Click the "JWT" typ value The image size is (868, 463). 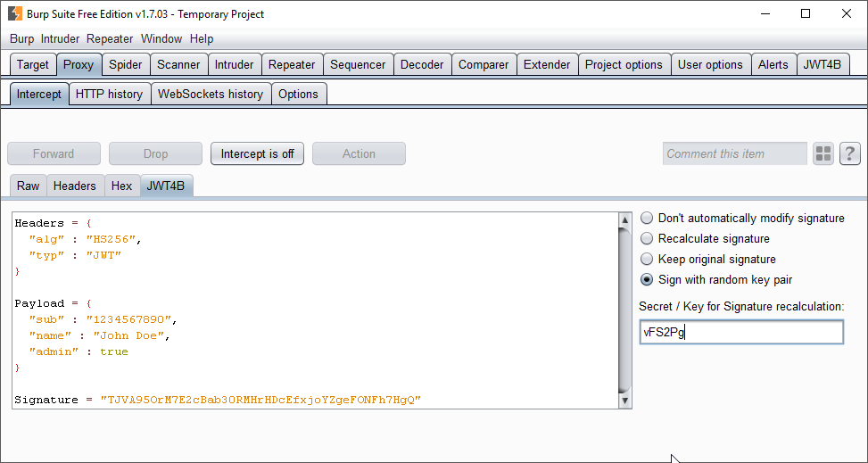pyautogui.click(x=103, y=255)
